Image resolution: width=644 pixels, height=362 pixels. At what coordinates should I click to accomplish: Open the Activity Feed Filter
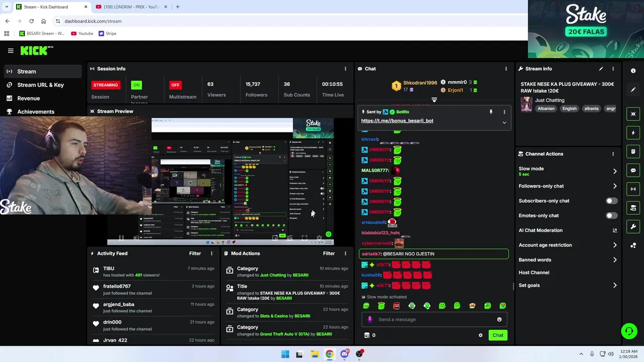(x=195, y=254)
